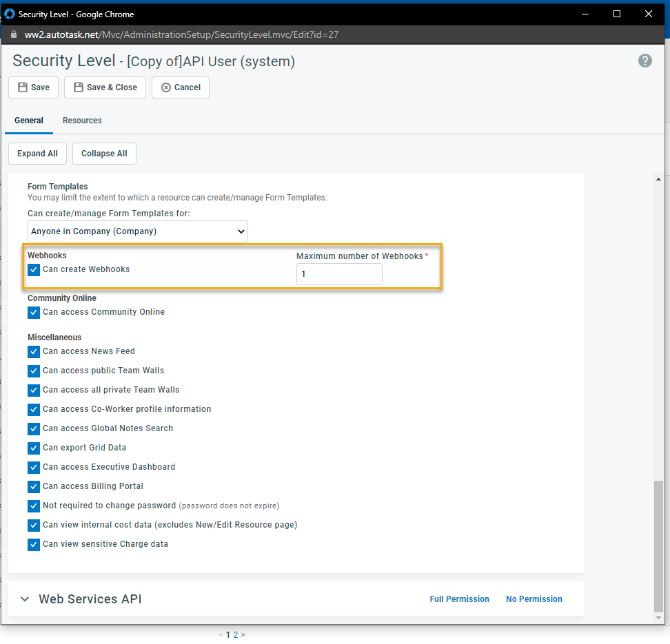The image size is (670, 644).
Task: Toggle Can access News Feed checkbox
Action: 34,352
